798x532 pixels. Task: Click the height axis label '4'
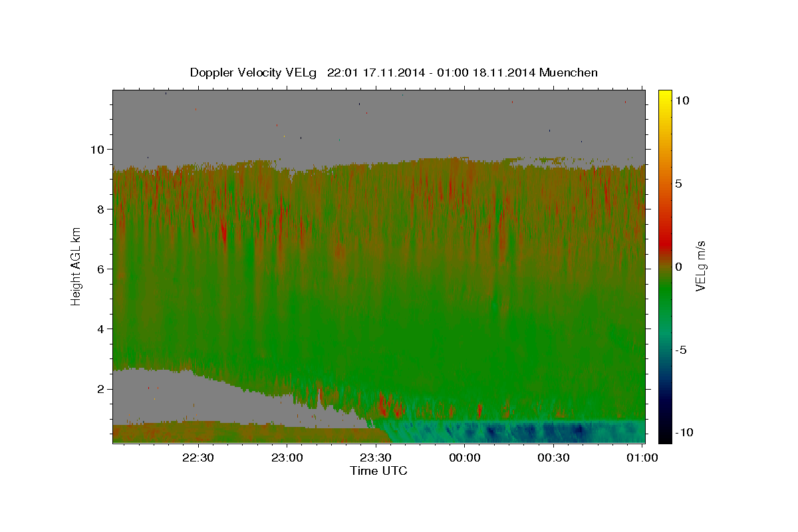click(x=102, y=329)
